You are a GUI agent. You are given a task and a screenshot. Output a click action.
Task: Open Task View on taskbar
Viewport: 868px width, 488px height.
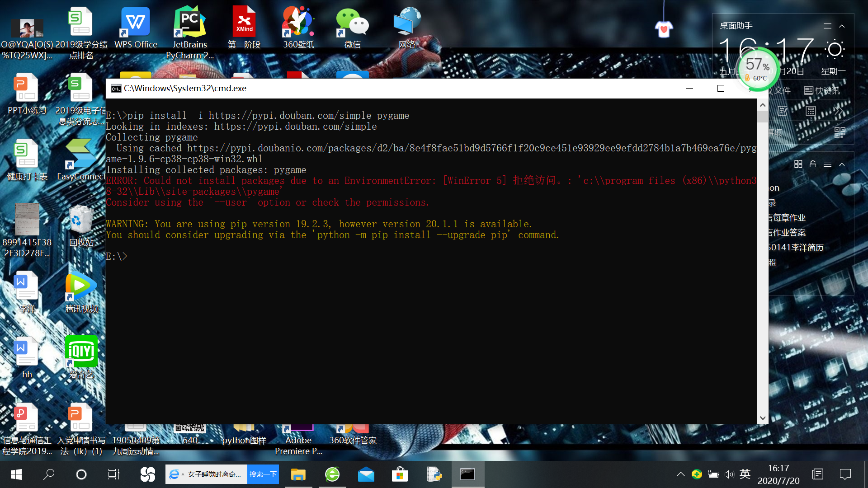[114, 474]
